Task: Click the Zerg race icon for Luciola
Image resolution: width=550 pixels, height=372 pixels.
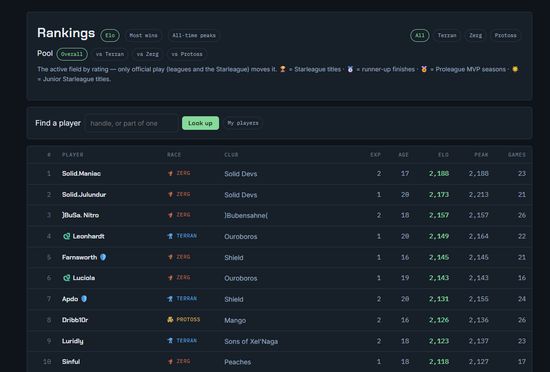Action: [x=170, y=278]
